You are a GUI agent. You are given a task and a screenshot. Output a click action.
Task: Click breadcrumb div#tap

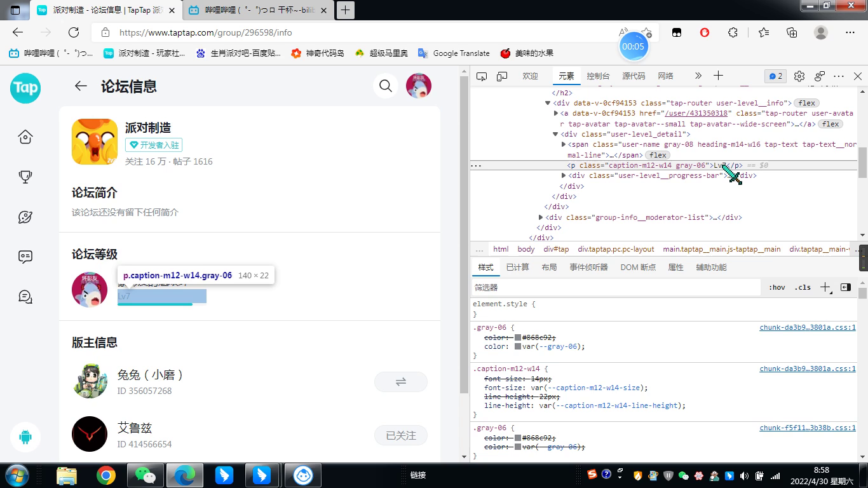[556, 249]
